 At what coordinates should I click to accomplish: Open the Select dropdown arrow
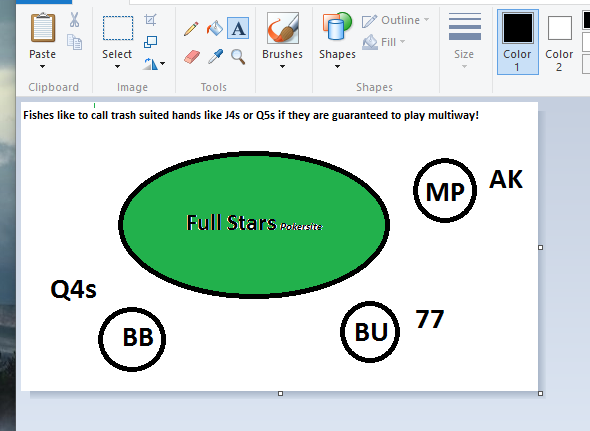(x=117, y=67)
